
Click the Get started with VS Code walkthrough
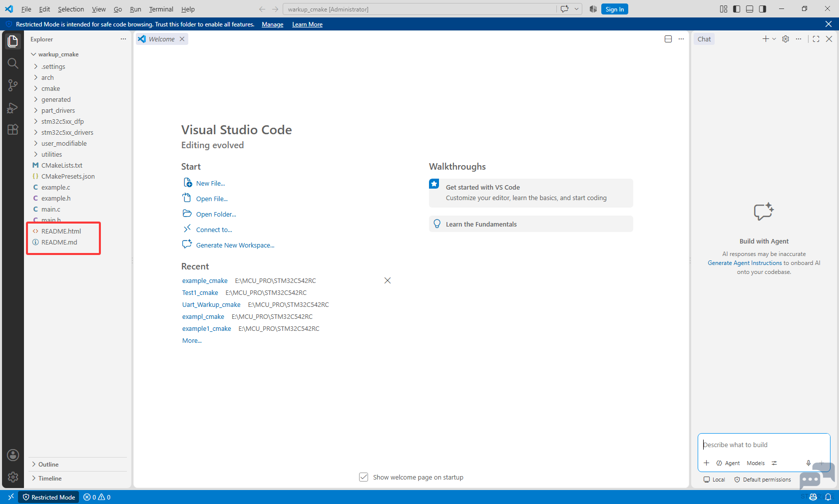pyautogui.click(x=531, y=193)
